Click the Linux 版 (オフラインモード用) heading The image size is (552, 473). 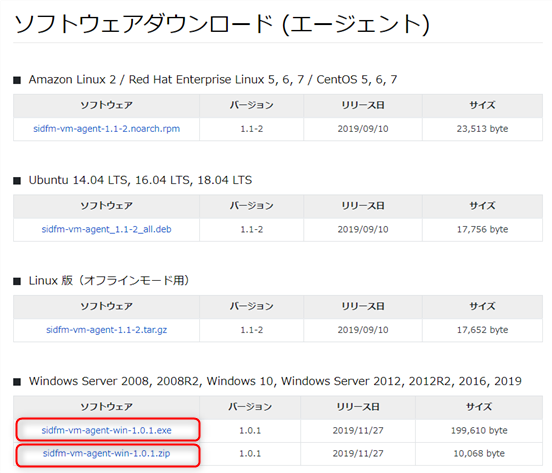(x=109, y=280)
